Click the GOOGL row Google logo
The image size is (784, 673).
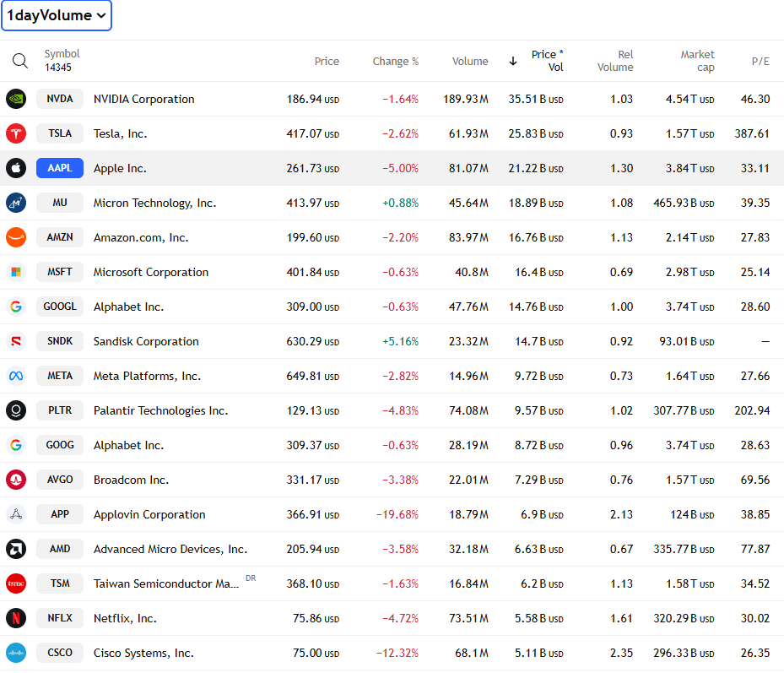coord(16,307)
